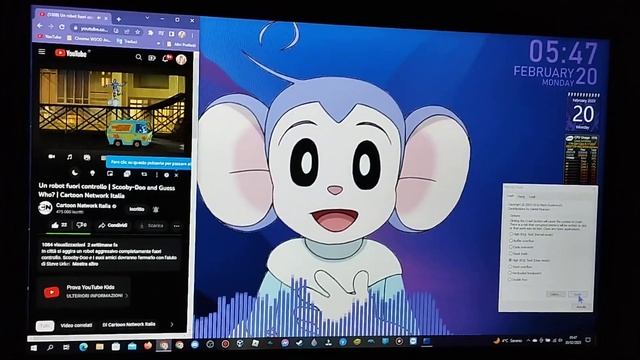Reload the YouTube page
This screenshot has height=360, width=640.
click(62, 27)
